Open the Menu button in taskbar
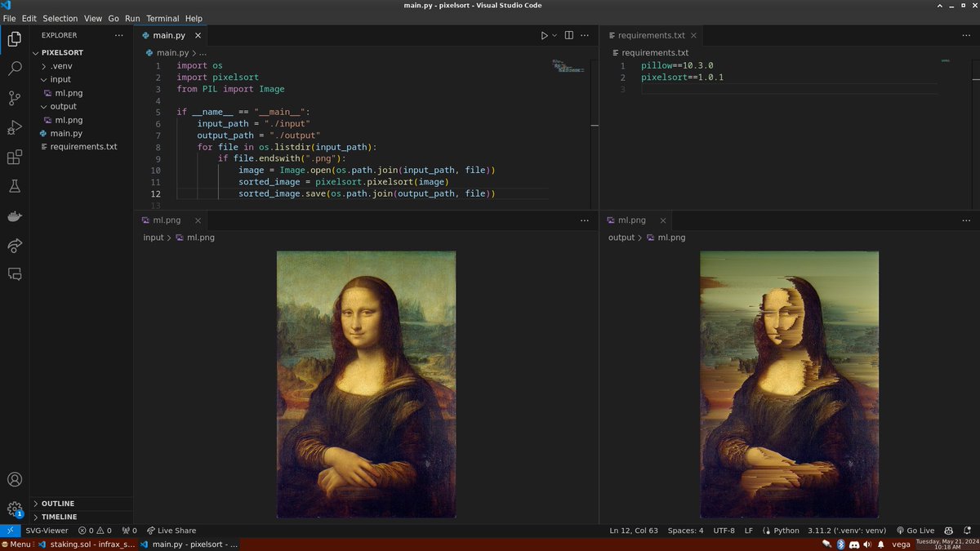Screen dimensions: 980x551 [17, 544]
